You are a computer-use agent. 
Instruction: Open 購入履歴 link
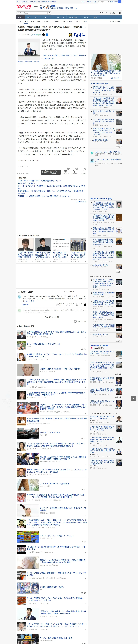point(112,13)
